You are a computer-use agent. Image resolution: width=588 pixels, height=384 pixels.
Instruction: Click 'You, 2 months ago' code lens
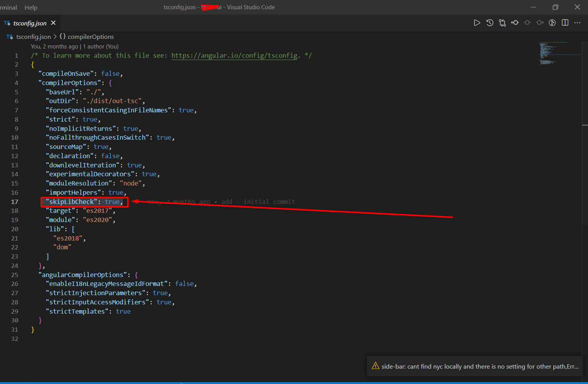coord(54,47)
